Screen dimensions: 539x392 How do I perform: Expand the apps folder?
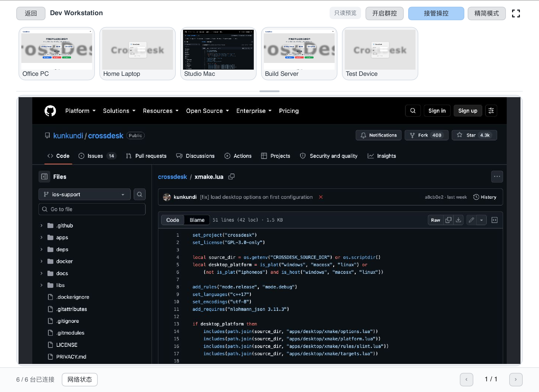pos(42,237)
